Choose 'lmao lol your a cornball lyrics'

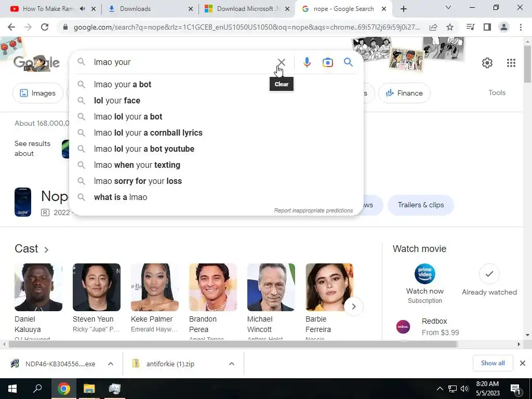coord(216,132)
